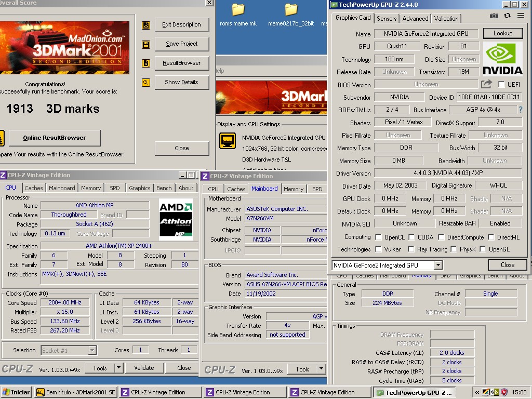
Task: Click the NVIDIA logo in GPU-Z
Action: 502,58
